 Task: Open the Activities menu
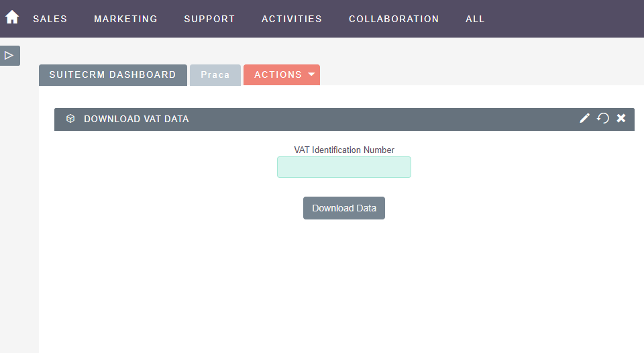(292, 19)
